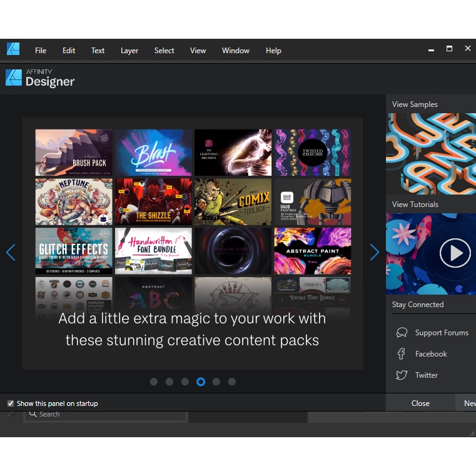Go to the next slide arrow

tap(374, 252)
